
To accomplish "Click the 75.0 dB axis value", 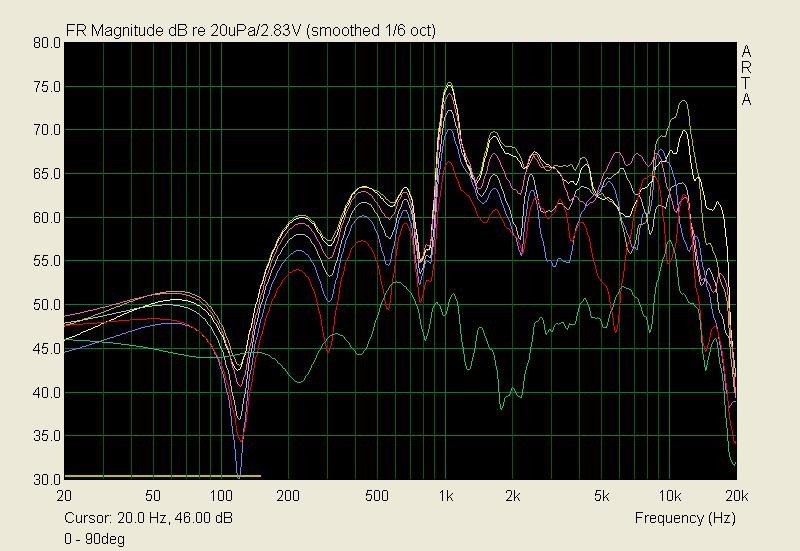I will (x=47, y=87).
